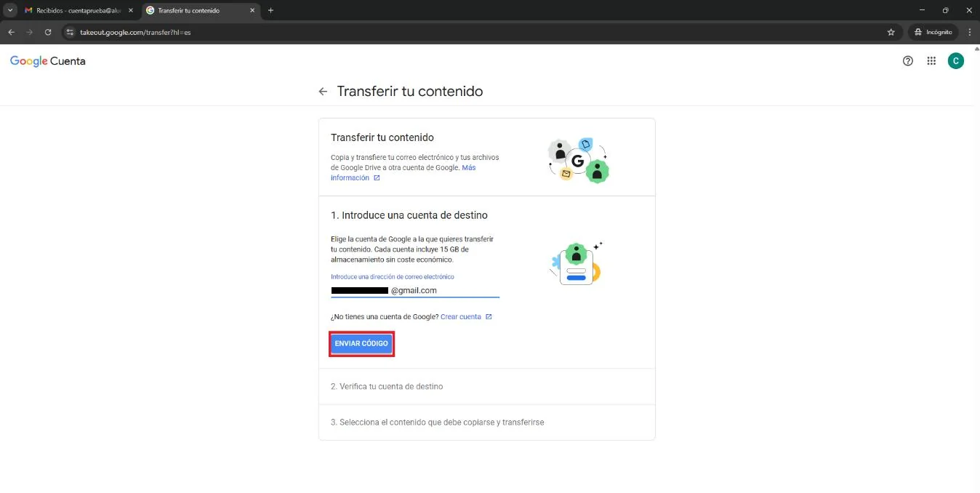Click the external link icon after Más información
Screen dimensions: 980x493
tap(377, 178)
